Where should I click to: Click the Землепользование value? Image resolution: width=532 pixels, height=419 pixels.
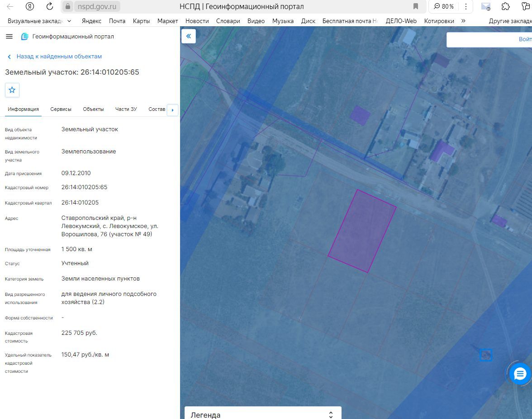click(x=89, y=151)
